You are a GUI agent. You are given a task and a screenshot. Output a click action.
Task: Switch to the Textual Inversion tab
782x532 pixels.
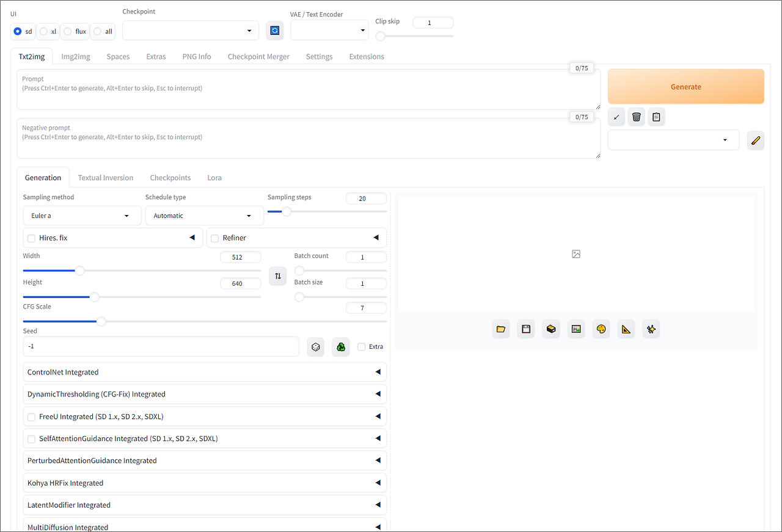[106, 178]
